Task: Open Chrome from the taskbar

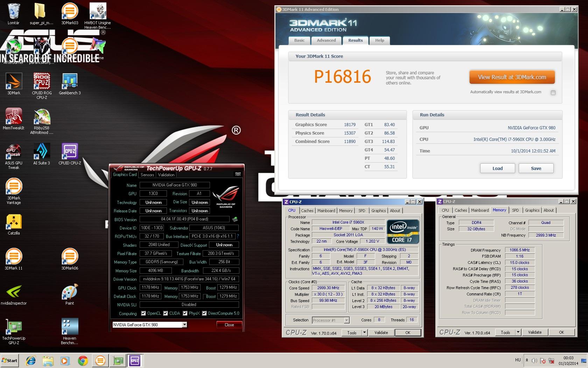Action: tap(83, 360)
